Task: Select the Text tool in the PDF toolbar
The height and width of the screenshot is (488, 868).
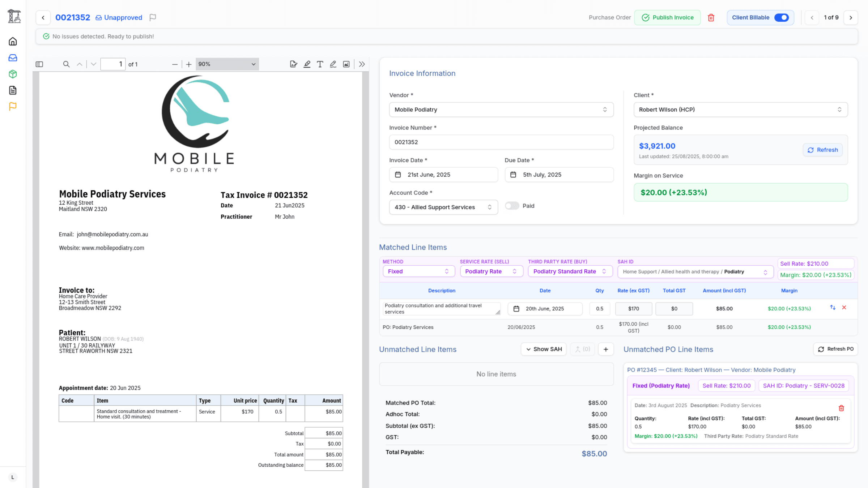Action: (x=320, y=64)
